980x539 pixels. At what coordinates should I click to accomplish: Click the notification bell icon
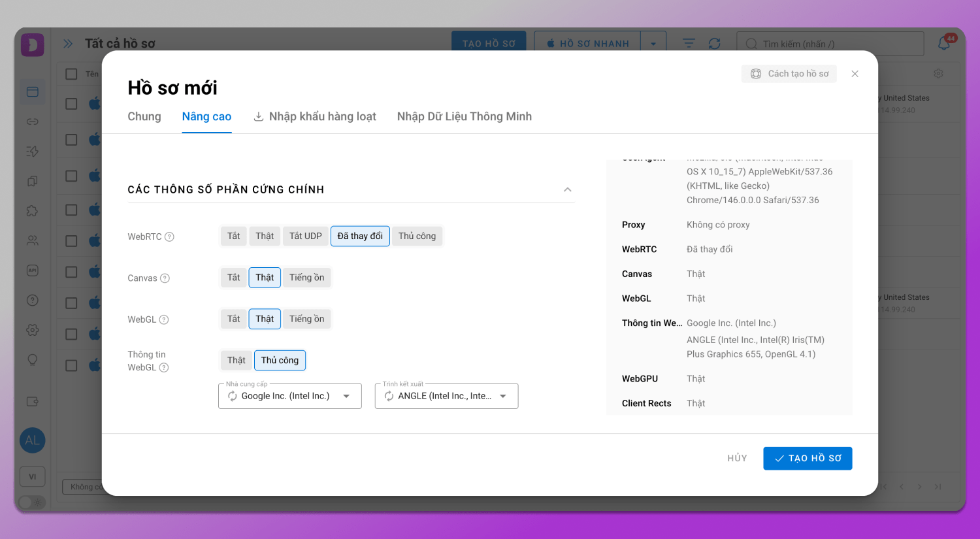[944, 43]
